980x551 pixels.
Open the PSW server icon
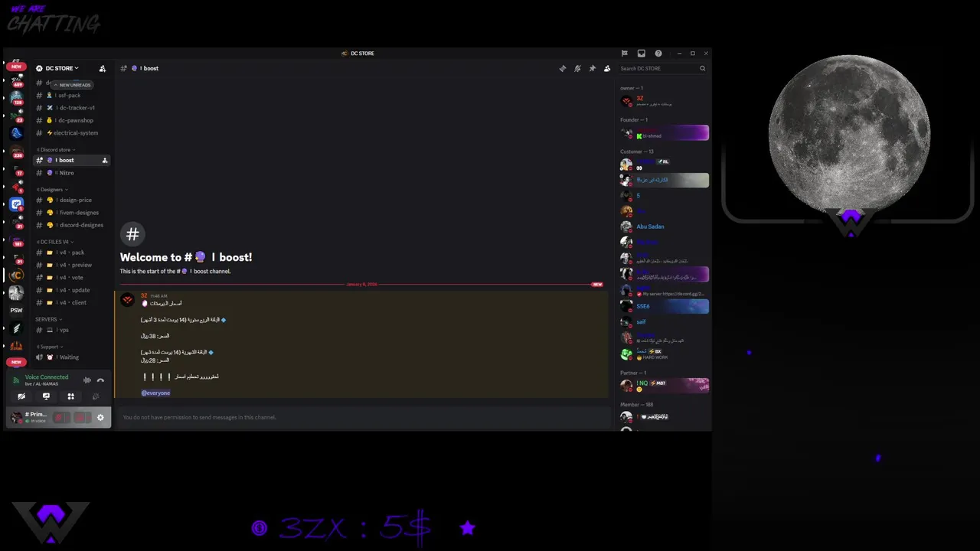16,310
